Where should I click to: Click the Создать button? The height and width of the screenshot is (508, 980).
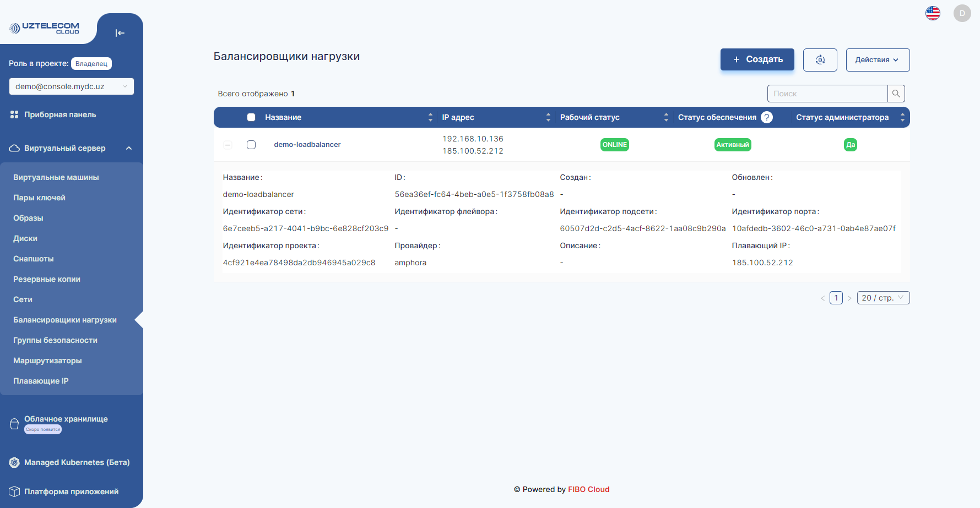[x=757, y=59]
